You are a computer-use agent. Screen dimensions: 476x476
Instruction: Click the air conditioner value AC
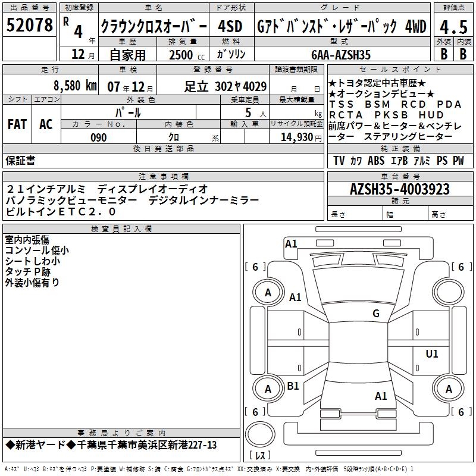[x=46, y=124]
